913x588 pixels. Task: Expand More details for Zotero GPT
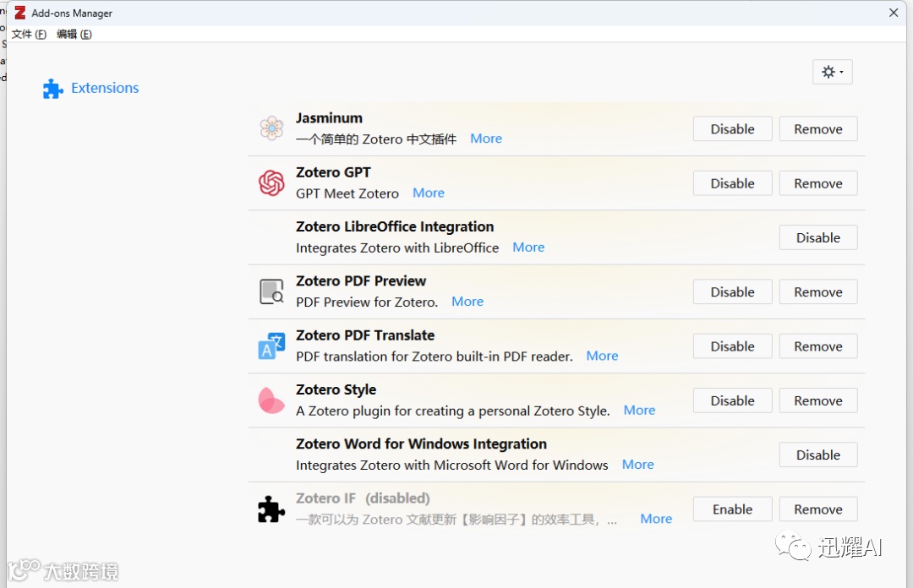pos(429,193)
